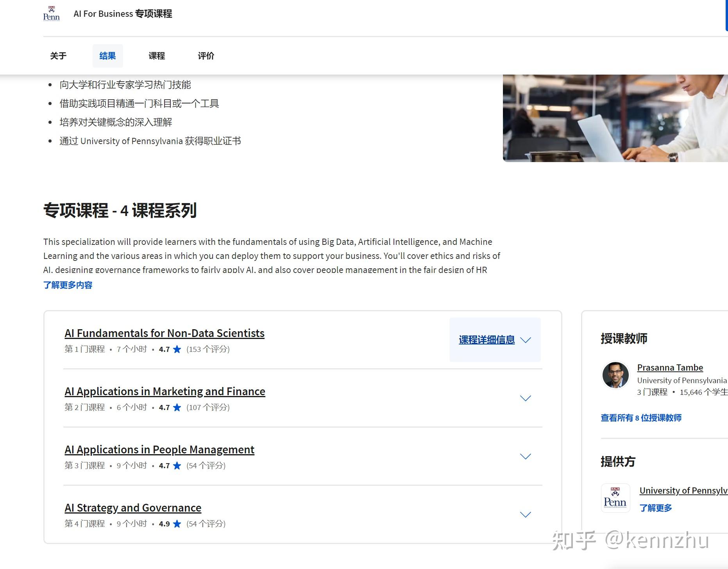The height and width of the screenshot is (569, 728).
Task: Click the Penn logo in the page header
Action: [51, 13]
